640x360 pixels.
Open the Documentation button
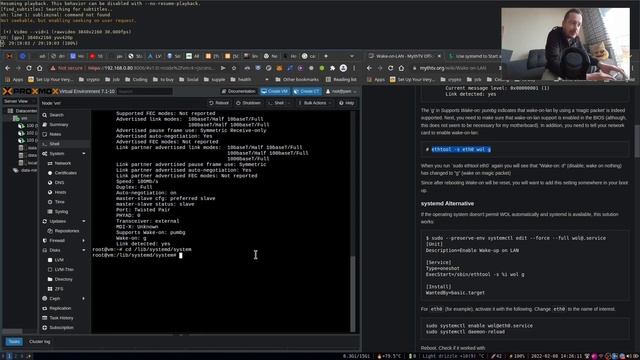(x=239, y=91)
